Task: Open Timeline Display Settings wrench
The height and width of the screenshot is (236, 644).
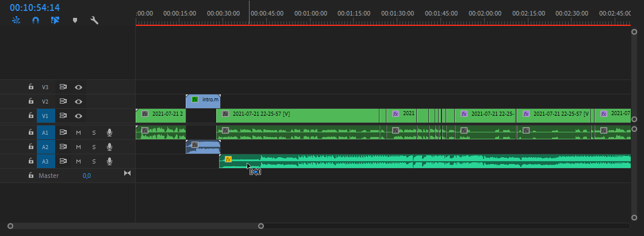Action: click(x=94, y=21)
